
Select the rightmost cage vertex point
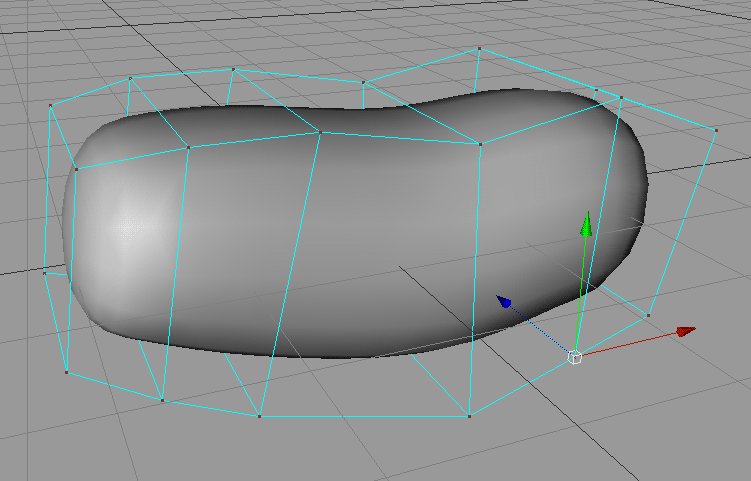(x=717, y=130)
